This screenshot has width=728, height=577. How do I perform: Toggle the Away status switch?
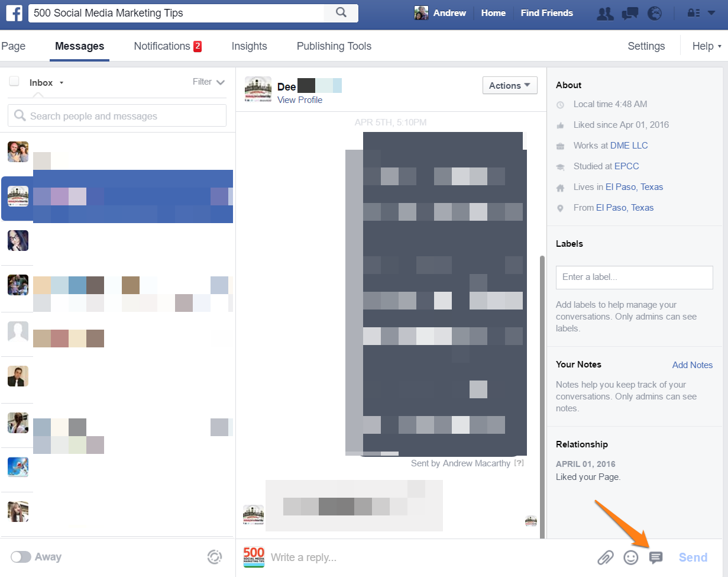tap(20, 557)
